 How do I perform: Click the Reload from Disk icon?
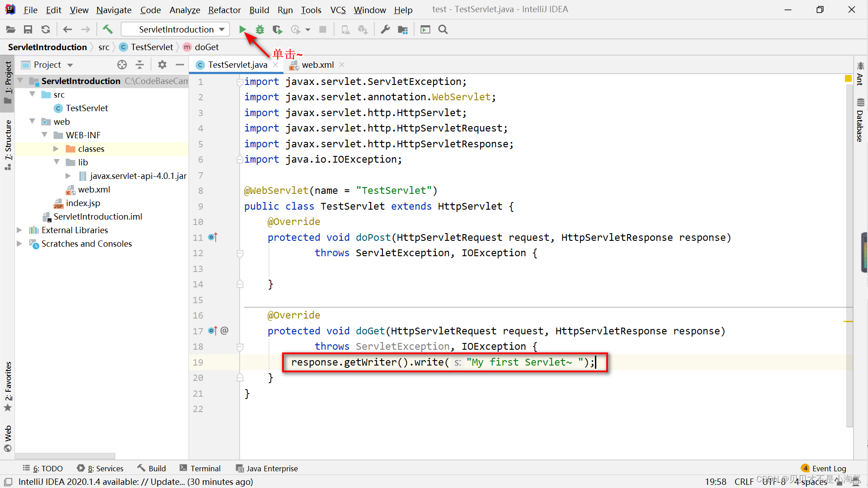click(45, 29)
